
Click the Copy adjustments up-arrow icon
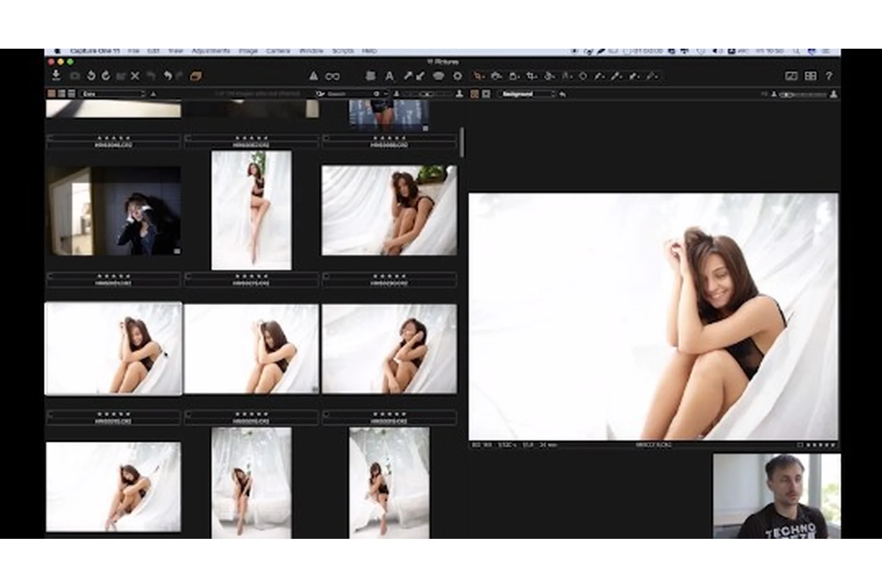(x=407, y=76)
